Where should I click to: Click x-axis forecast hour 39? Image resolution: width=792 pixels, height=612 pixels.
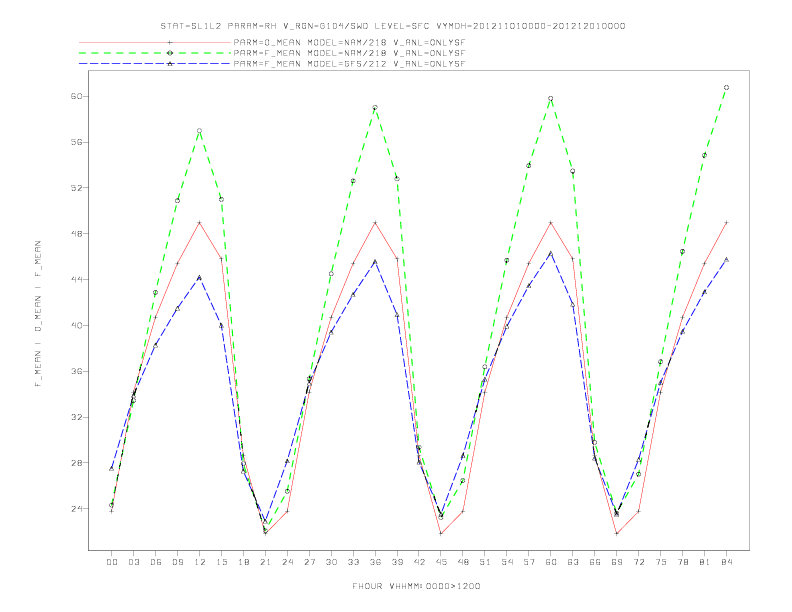pyautogui.click(x=397, y=562)
